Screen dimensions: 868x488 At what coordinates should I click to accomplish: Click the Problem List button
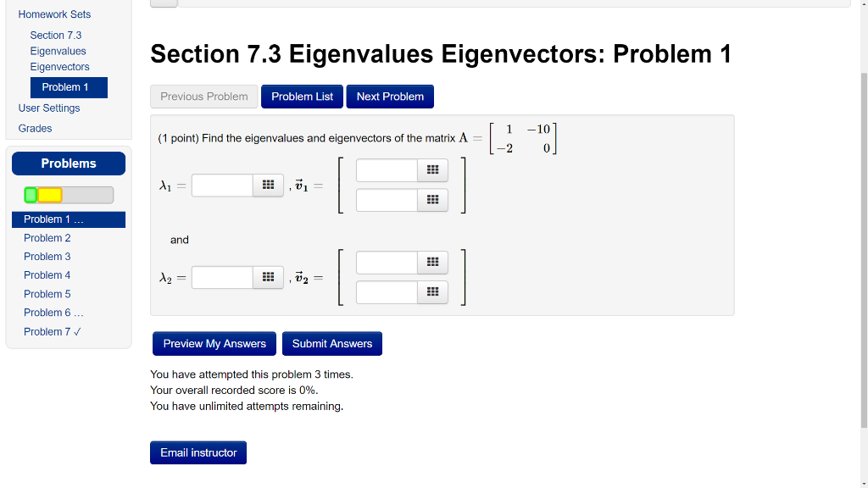point(302,96)
